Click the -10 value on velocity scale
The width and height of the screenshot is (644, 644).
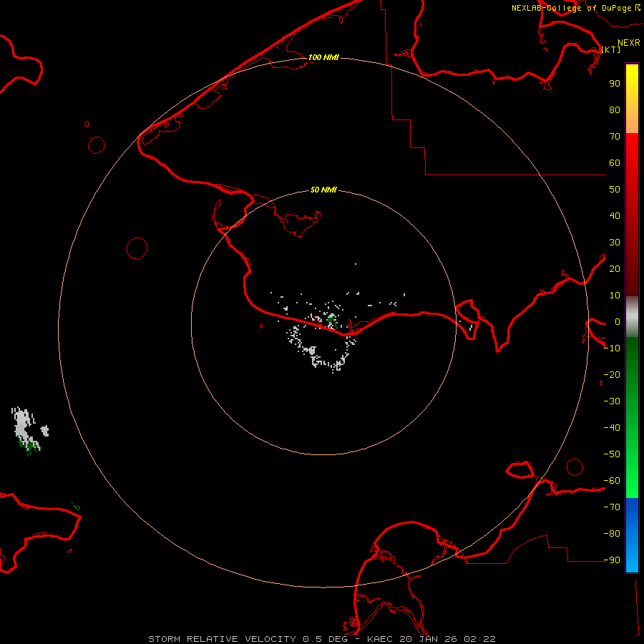612,348
